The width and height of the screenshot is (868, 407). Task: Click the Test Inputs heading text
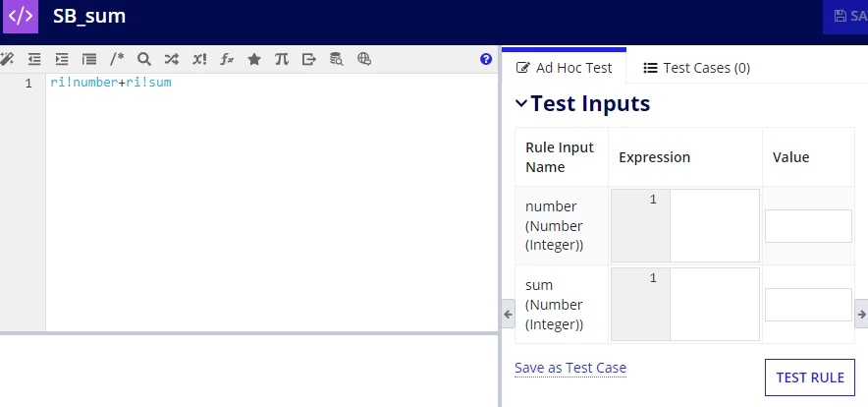[590, 103]
